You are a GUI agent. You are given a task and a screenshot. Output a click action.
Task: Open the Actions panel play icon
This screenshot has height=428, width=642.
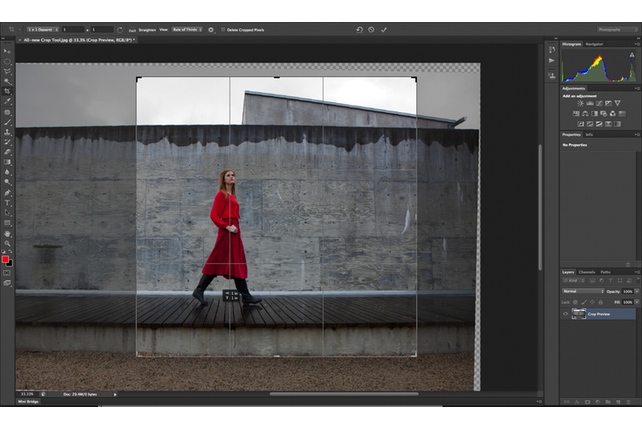click(x=552, y=60)
